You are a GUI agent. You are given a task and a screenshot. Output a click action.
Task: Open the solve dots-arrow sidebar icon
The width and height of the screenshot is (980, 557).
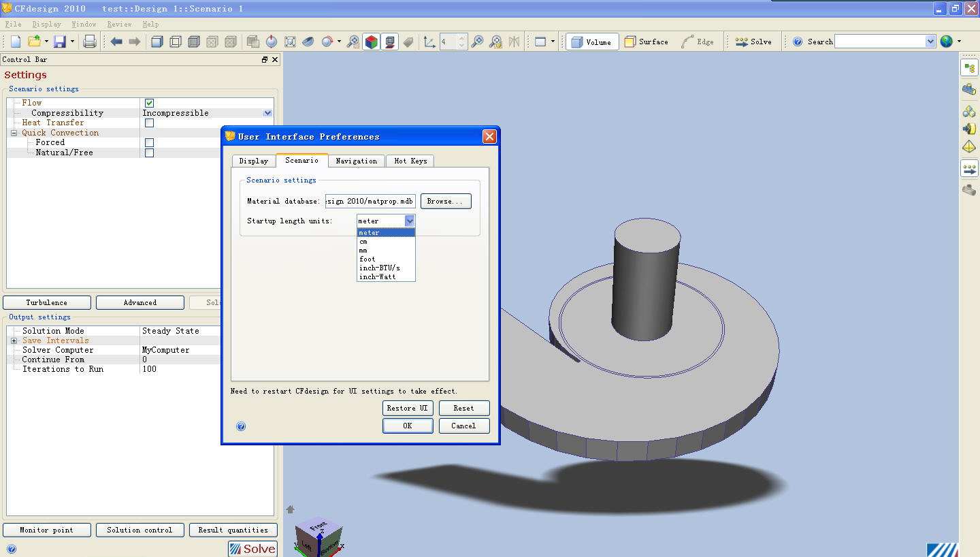click(969, 168)
